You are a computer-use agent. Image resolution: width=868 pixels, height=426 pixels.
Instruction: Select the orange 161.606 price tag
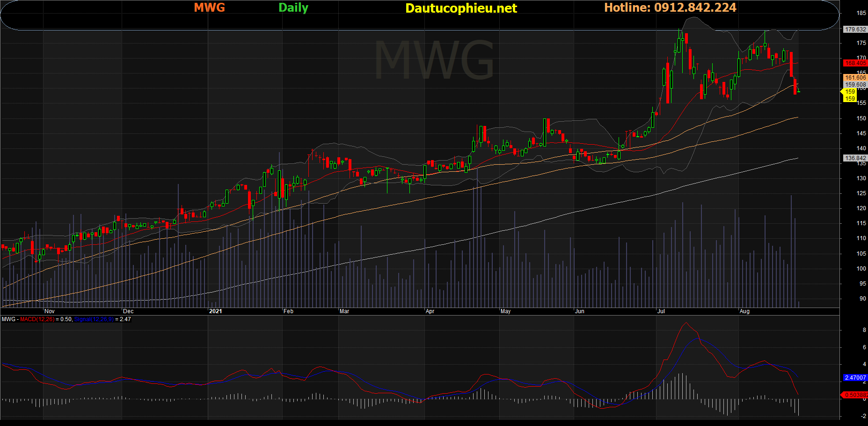(x=855, y=78)
